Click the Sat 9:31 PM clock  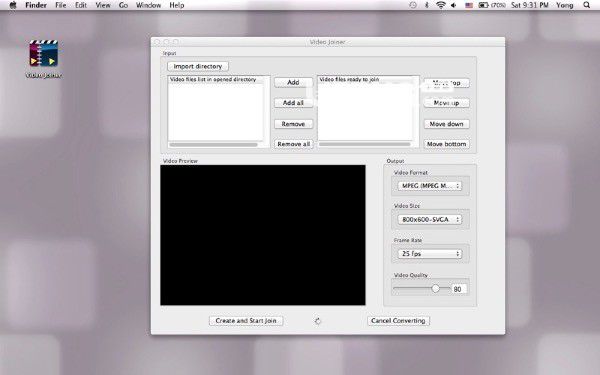[530, 5]
